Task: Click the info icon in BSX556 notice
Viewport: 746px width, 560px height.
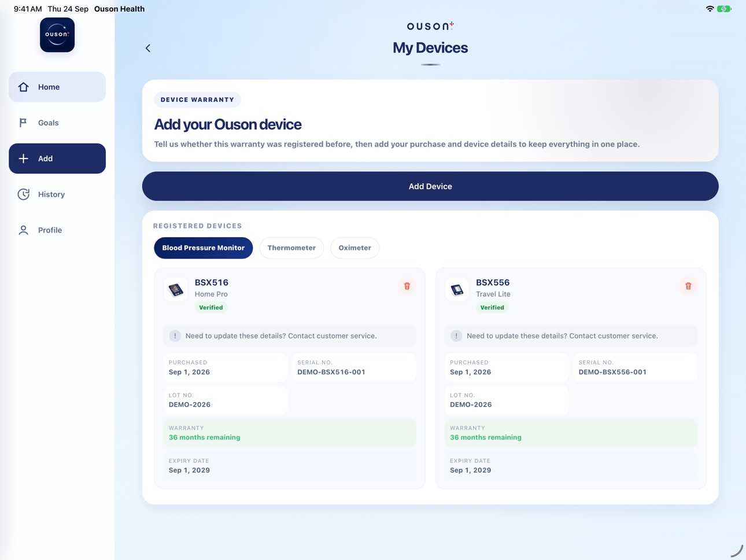Action: [456, 336]
